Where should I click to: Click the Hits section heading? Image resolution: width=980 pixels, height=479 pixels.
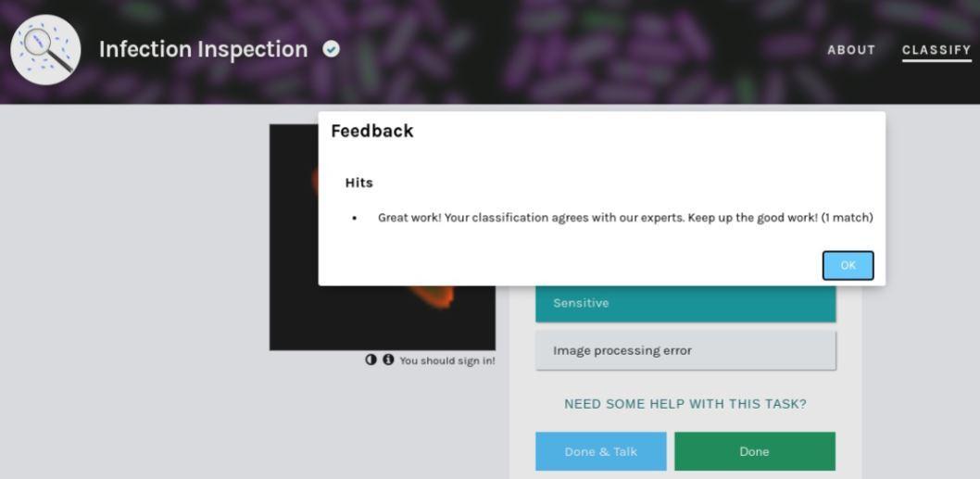coord(358,183)
